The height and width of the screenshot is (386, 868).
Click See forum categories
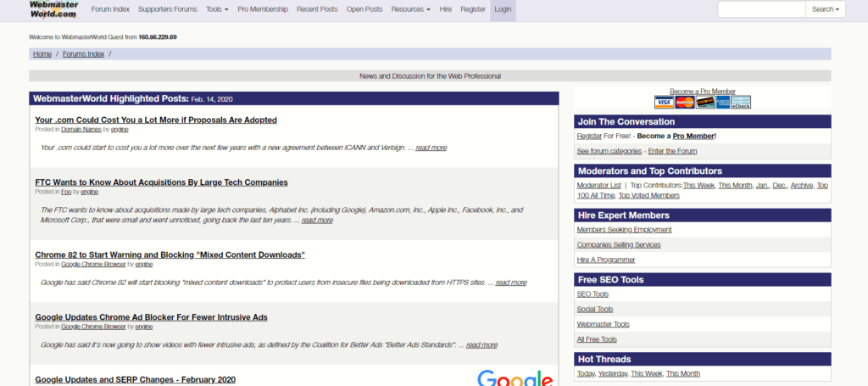coord(609,151)
